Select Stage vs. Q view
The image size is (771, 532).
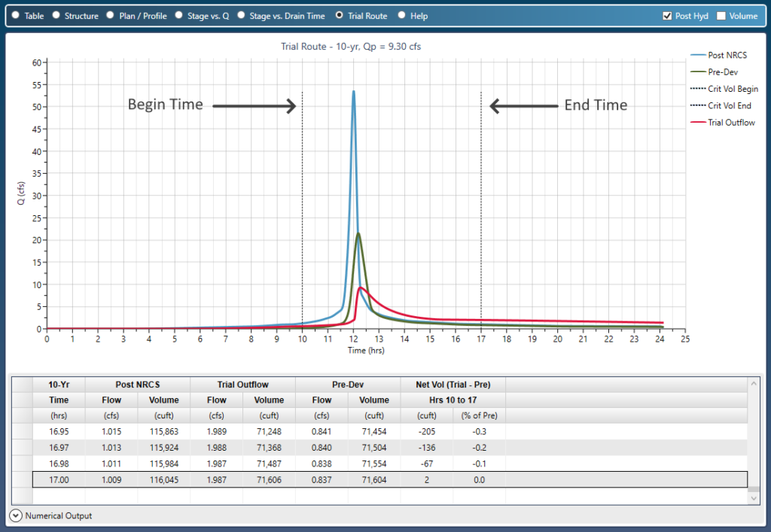click(178, 16)
